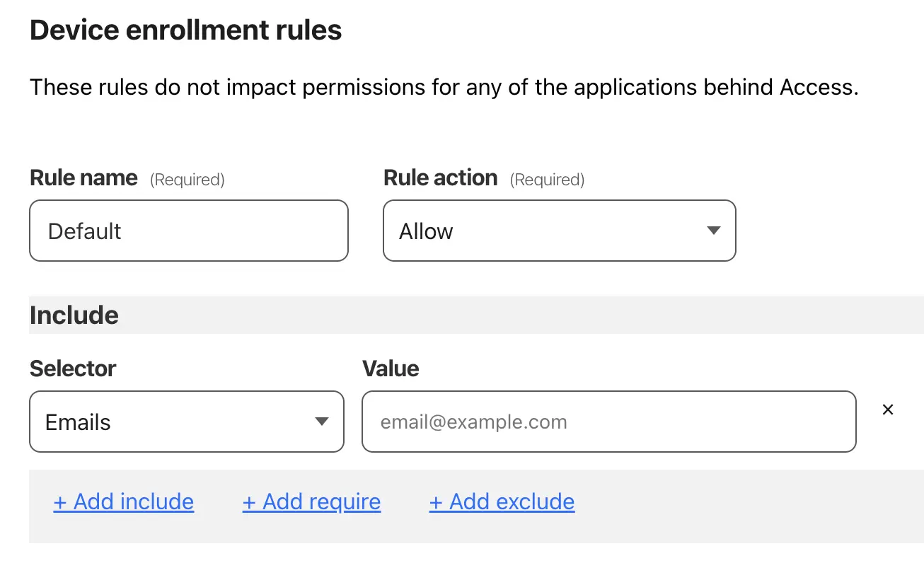Click the description text about Access permissions
This screenshot has height=563, width=924.
tap(444, 88)
